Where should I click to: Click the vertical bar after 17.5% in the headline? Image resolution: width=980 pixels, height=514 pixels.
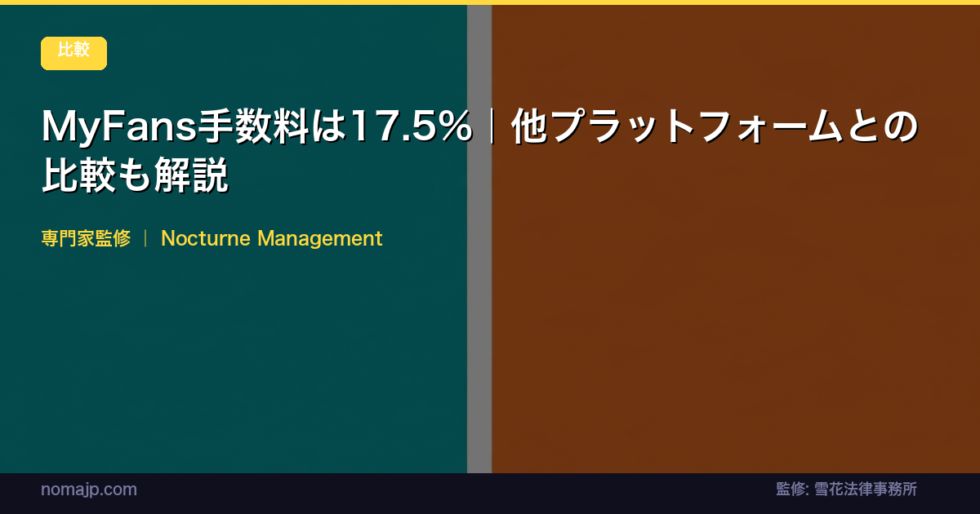click(492, 128)
